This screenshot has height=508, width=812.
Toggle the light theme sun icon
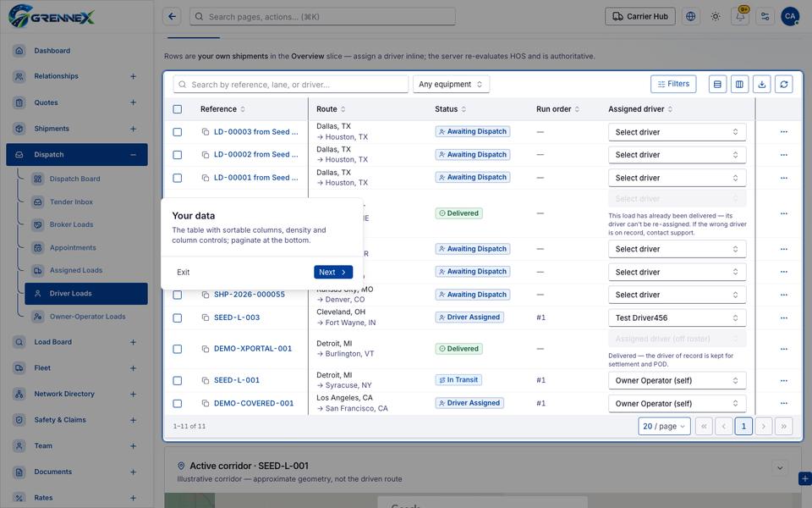[716, 17]
